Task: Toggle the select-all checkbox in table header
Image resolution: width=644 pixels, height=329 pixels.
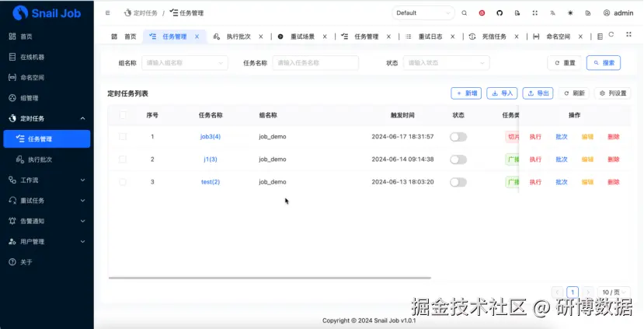Action: 123,115
